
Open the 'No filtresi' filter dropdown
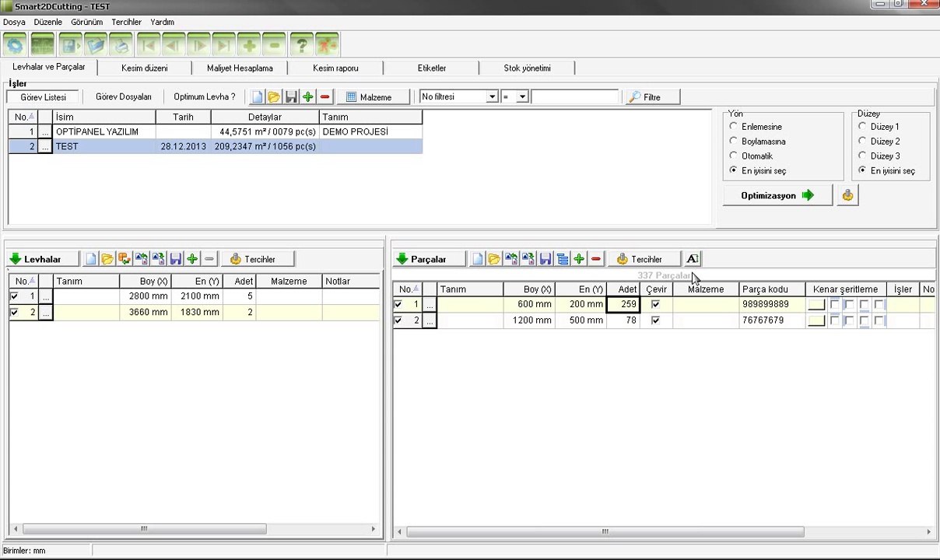[x=492, y=97]
